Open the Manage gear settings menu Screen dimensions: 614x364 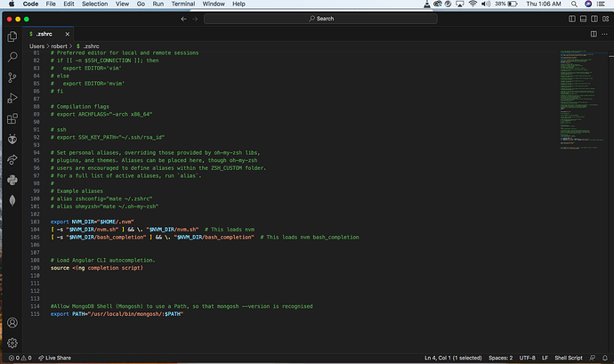(x=12, y=343)
